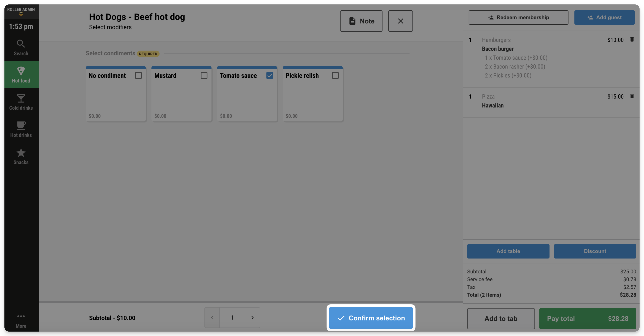Viewport: 644px width, 336px height.
Task: Open Search from the sidebar
Action: [x=21, y=47]
